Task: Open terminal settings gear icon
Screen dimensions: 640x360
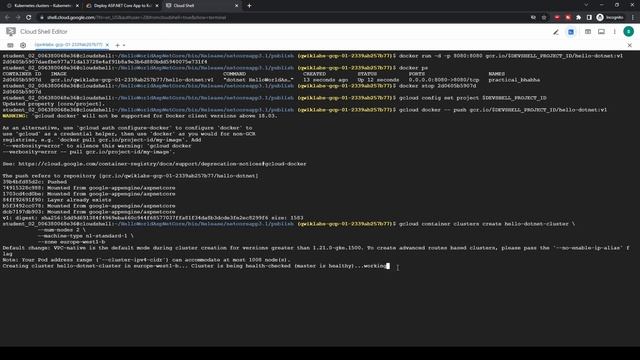Action: [x=23, y=45]
